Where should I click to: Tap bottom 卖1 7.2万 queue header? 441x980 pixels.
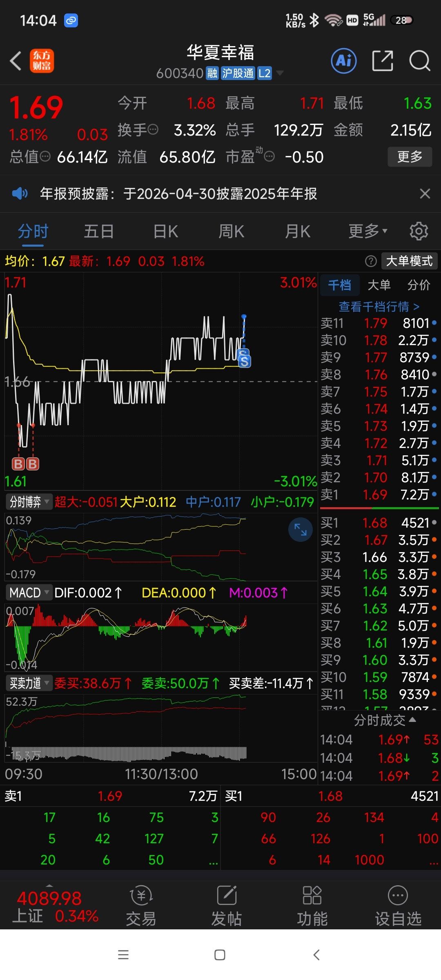[x=111, y=796]
